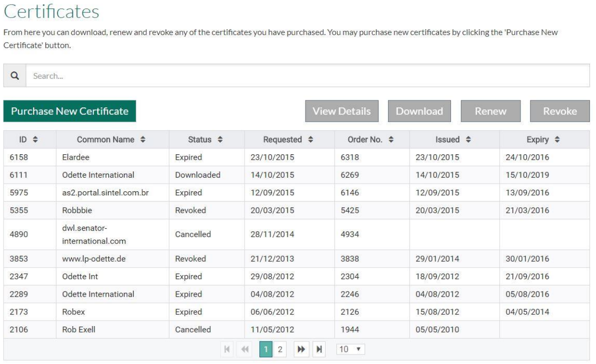Click order number 1944

tap(349, 330)
